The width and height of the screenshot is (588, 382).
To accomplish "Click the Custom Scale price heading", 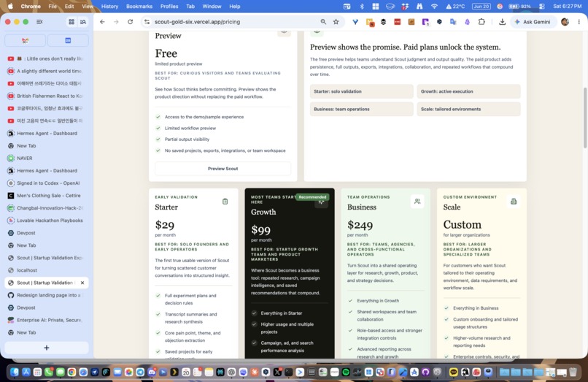I will [x=462, y=225].
